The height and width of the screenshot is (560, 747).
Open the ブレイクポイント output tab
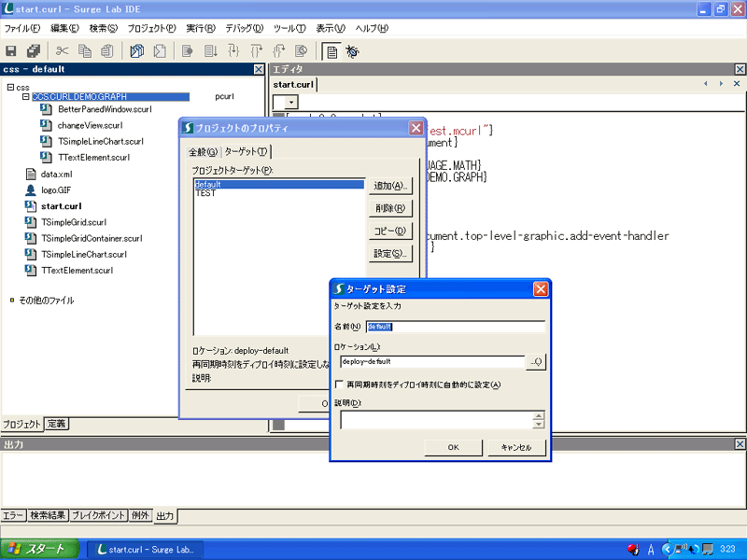click(99, 515)
